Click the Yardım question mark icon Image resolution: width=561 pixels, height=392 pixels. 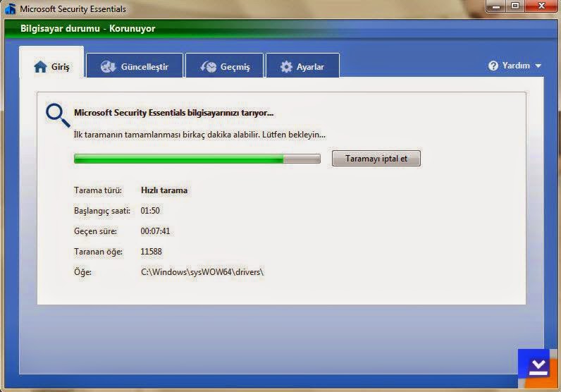pyautogui.click(x=493, y=66)
